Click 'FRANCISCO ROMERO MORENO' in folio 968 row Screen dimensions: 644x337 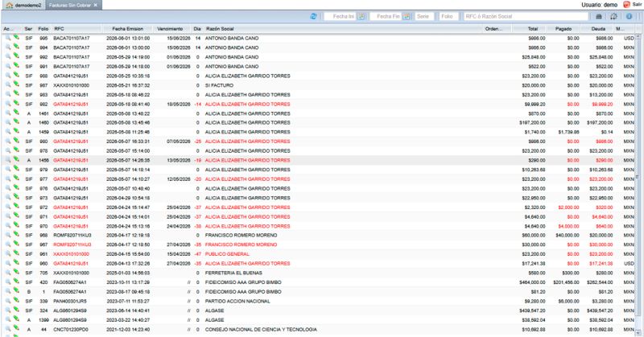pyautogui.click(x=241, y=235)
